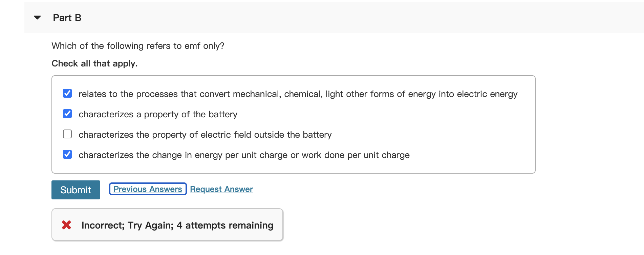
Task: Collapse Part B using the triangle arrow
Action: click(38, 18)
